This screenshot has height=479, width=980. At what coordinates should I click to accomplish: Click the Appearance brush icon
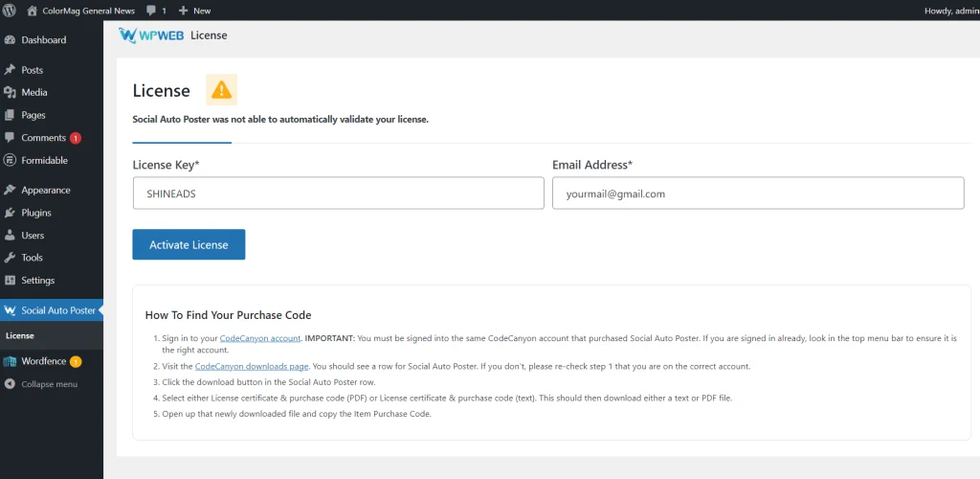pyautogui.click(x=10, y=190)
